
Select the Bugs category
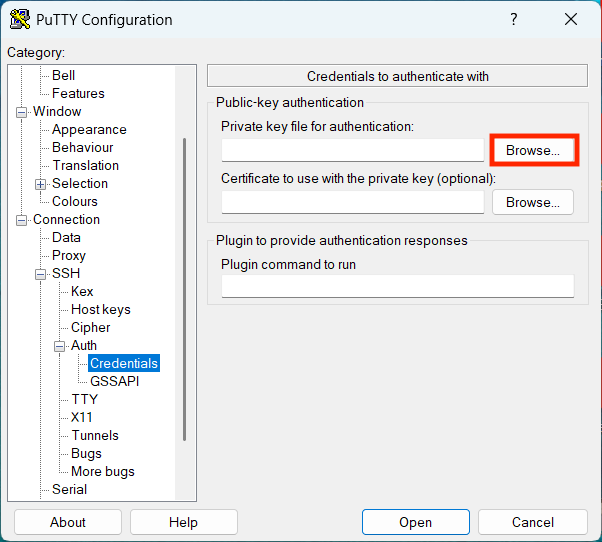pyautogui.click(x=86, y=453)
